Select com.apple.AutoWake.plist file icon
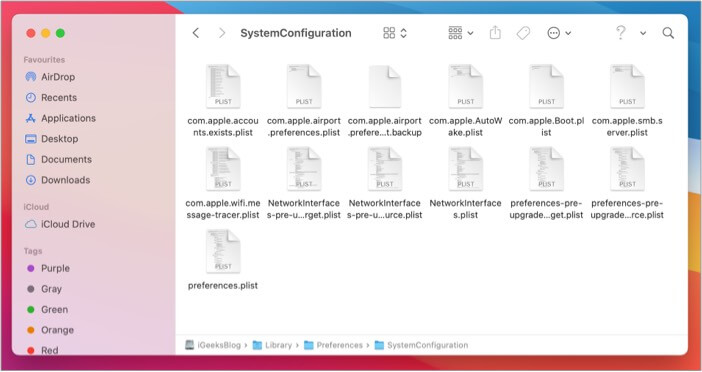702x372 pixels. [465, 86]
